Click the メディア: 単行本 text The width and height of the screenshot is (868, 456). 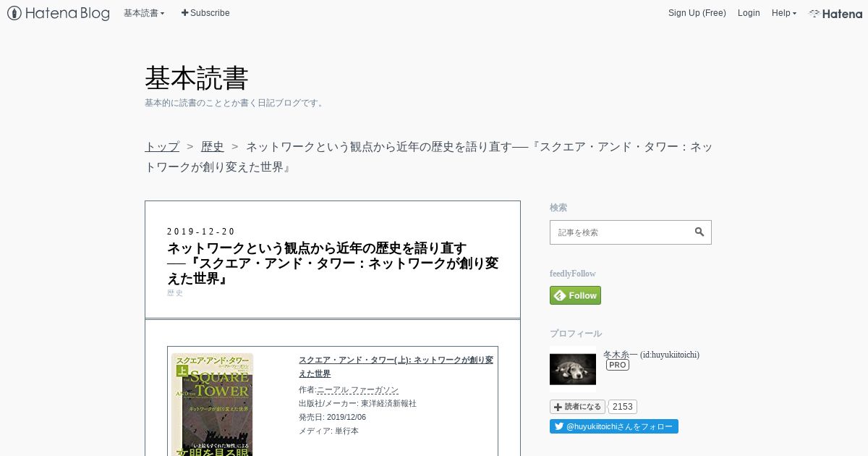pos(328,431)
